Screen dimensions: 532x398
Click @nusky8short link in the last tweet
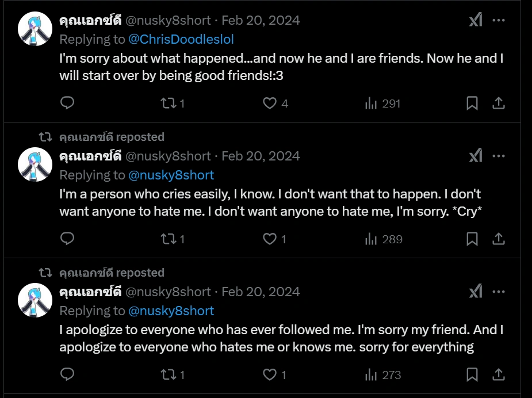[x=171, y=311]
